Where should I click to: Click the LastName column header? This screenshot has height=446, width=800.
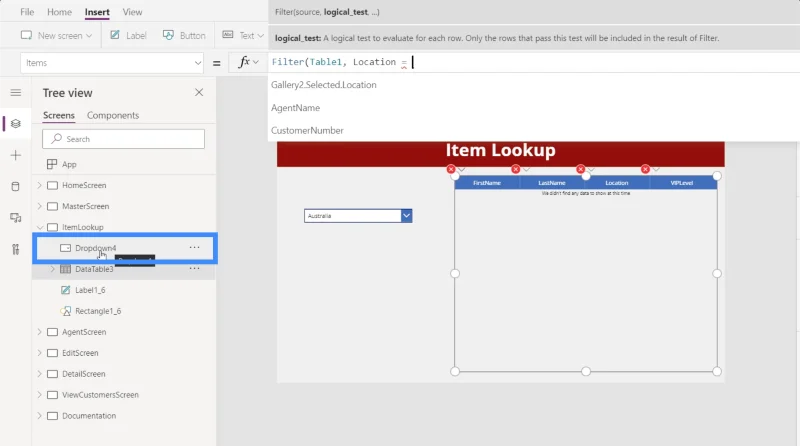point(552,183)
